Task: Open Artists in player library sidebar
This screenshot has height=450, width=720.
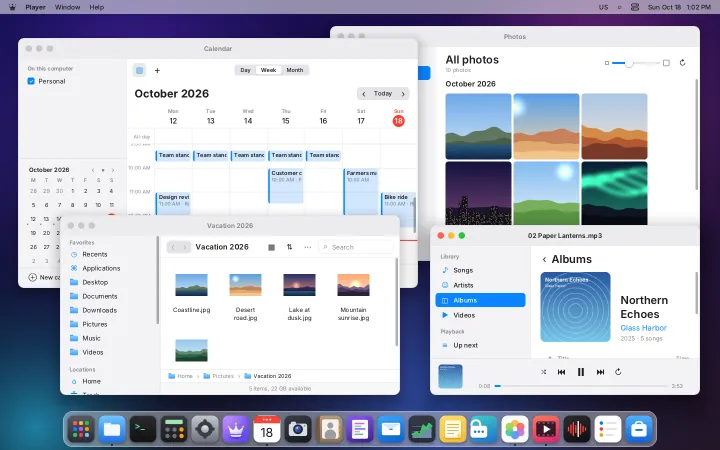Action: [480, 285]
